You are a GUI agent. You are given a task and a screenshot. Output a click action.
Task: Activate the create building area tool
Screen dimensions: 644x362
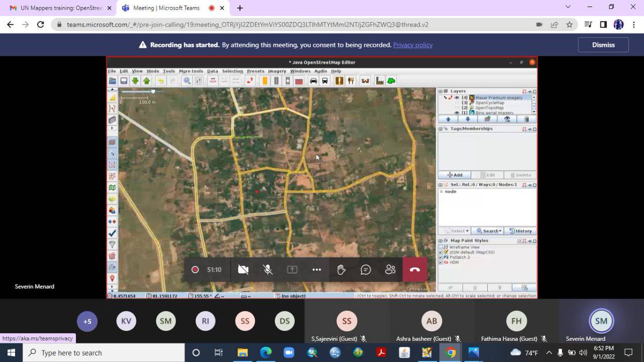point(112,120)
